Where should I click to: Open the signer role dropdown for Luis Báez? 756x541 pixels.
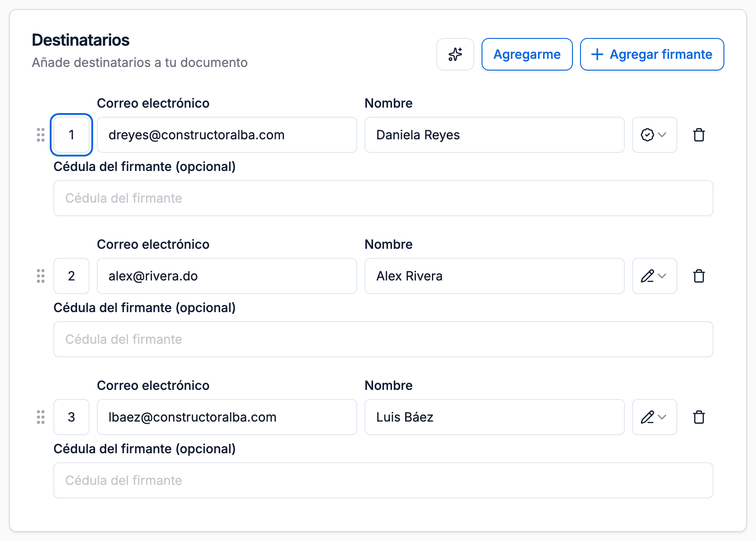(654, 417)
